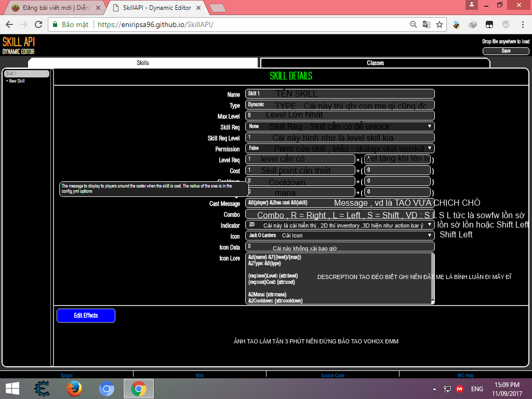Click + New Skill
This screenshot has height=399, width=532.
coord(15,81)
